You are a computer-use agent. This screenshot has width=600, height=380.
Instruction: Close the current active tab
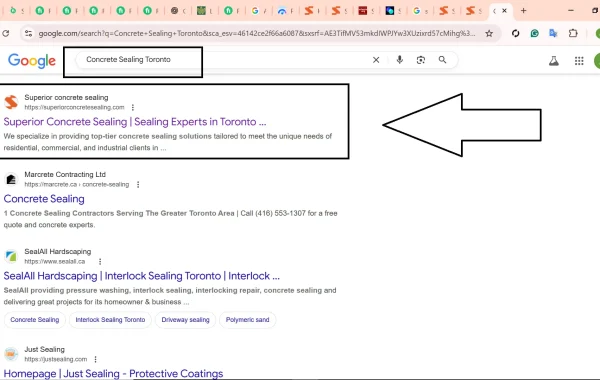click(504, 11)
